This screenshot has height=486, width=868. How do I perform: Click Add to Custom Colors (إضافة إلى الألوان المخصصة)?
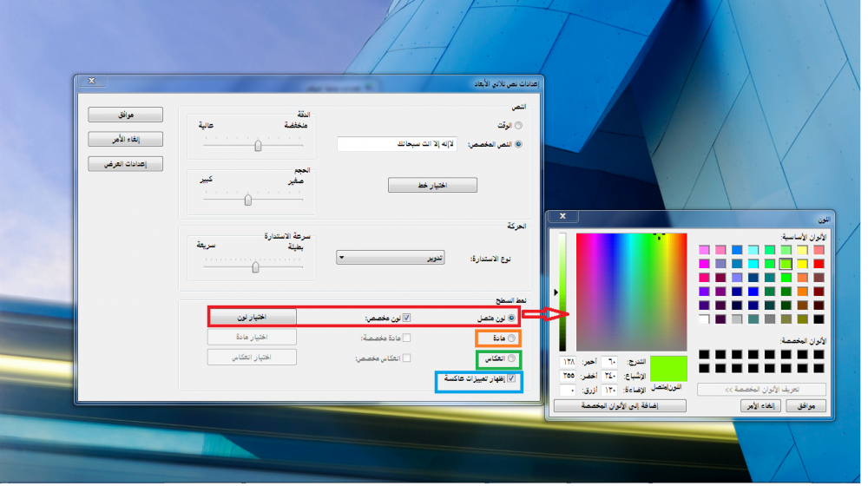point(620,406)
